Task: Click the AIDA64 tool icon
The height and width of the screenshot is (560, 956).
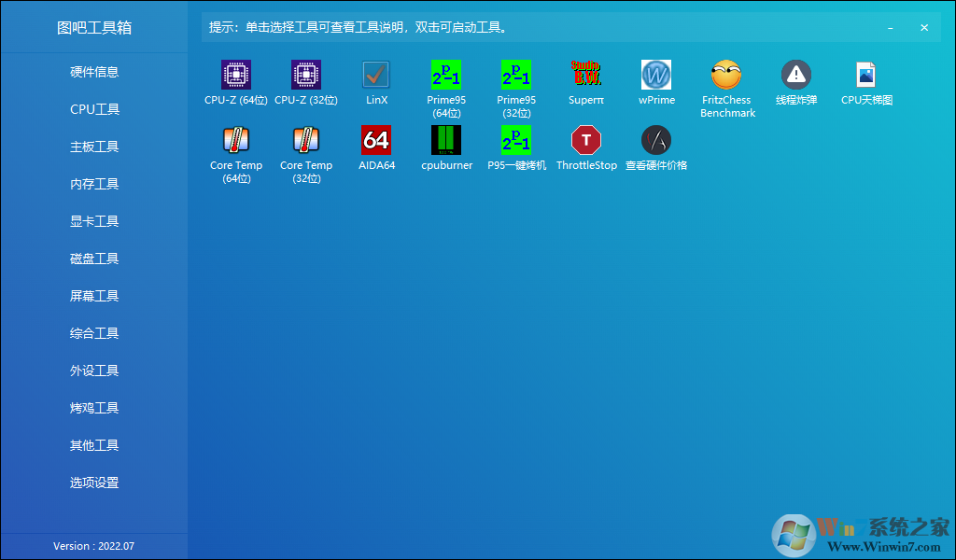Action: (x=376, y=140)
